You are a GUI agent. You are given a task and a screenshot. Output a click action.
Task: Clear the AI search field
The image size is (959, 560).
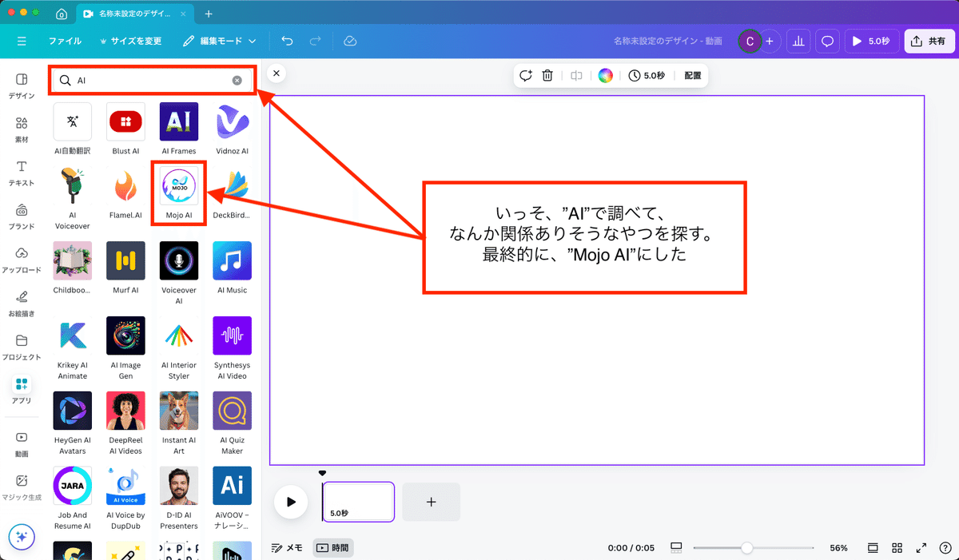(237, 81)
